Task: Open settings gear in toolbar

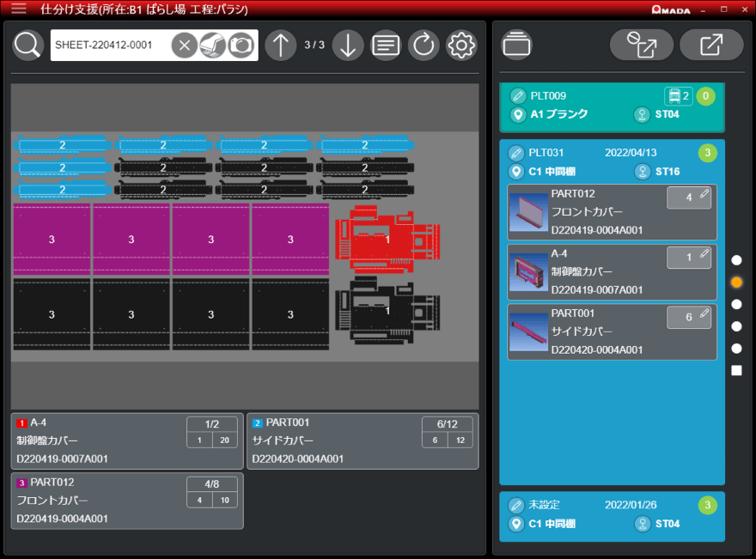Action: pyautogui.click(x=461, y=45)
